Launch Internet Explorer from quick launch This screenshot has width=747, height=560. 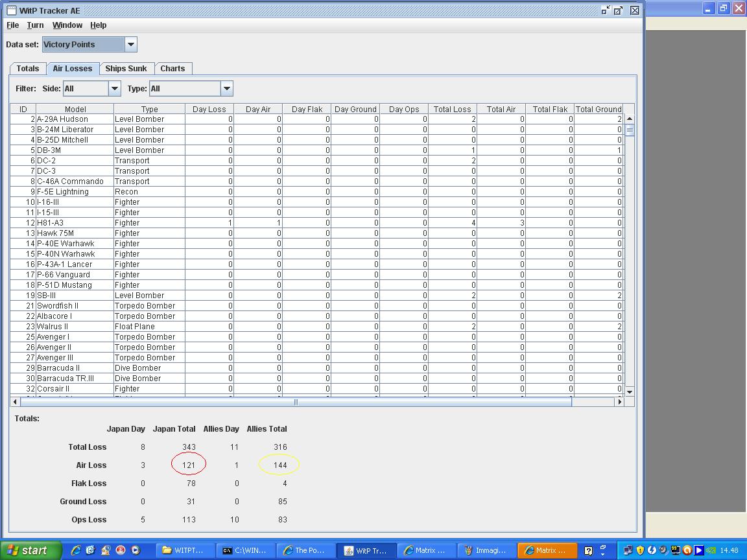click(75, 550)
